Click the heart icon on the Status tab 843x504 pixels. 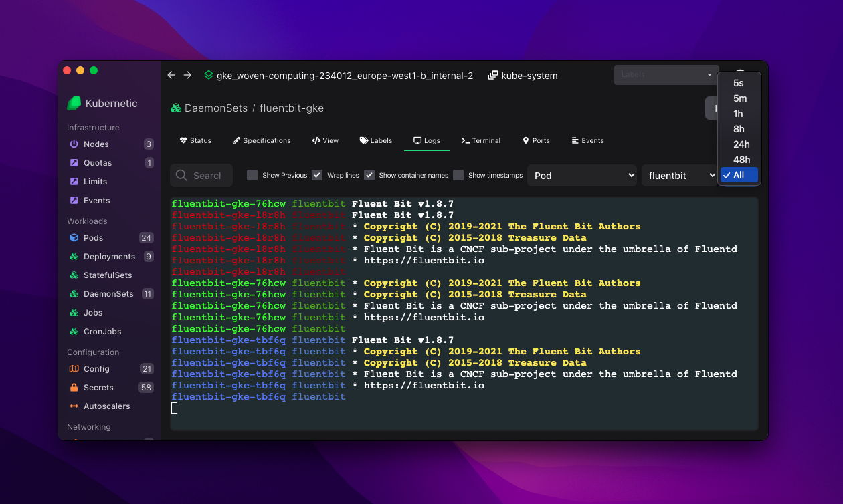click(183, 141)
